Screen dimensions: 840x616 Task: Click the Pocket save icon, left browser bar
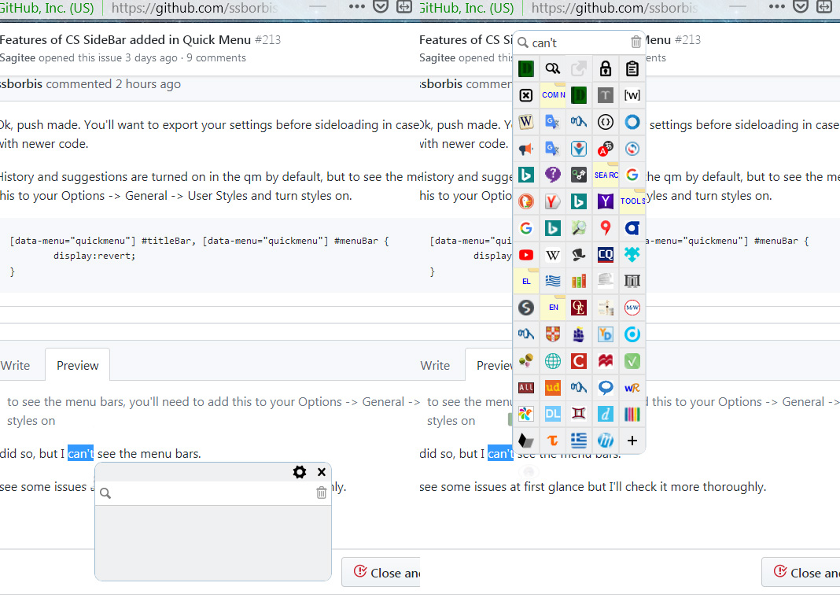(x=381, y=7)
